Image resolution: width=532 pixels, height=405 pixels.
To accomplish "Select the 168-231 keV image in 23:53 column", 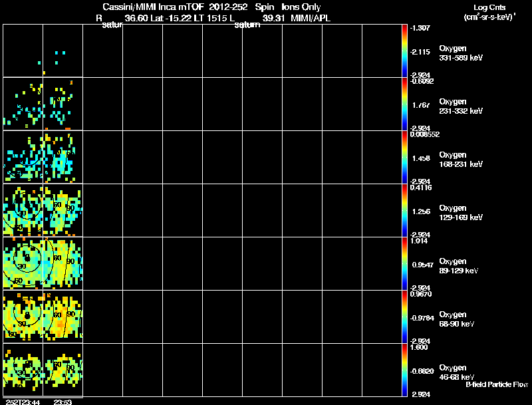I will tap(63, 157).
